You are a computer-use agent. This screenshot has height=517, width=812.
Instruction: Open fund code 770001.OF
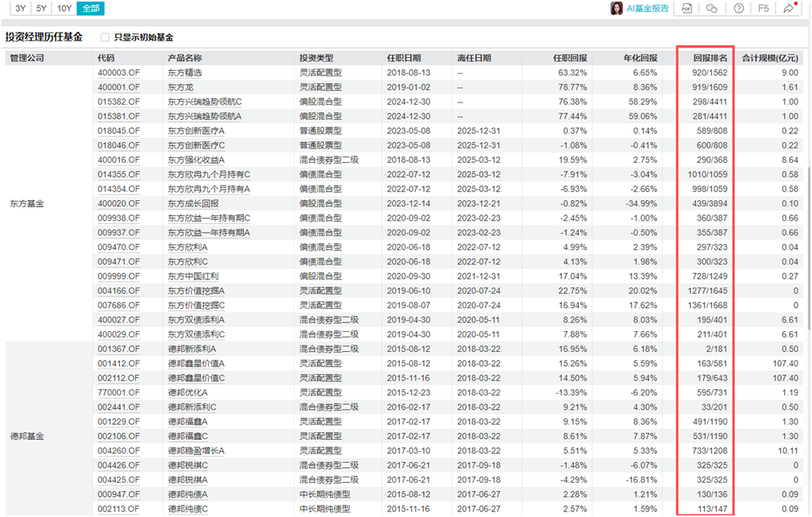pos(118,392)
